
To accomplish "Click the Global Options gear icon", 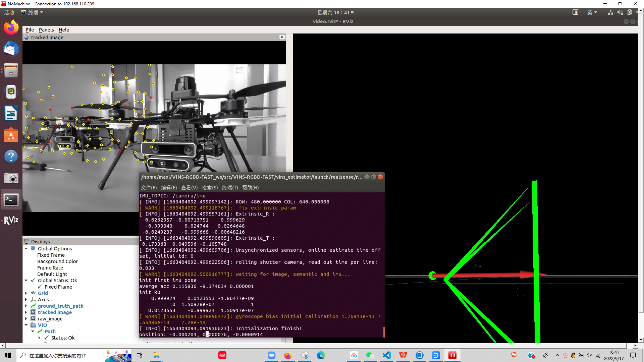I will 33,248.
